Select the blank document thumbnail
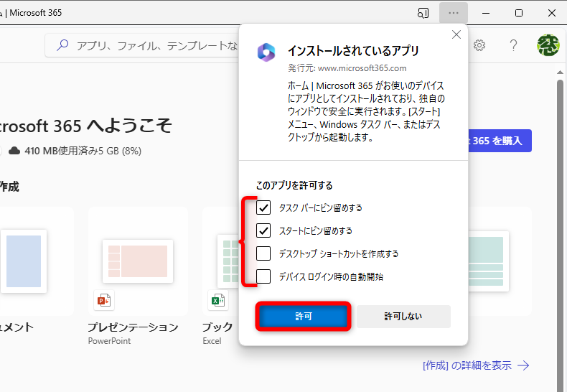The width and height of the screenshot is (567, 392). (24, 261)
